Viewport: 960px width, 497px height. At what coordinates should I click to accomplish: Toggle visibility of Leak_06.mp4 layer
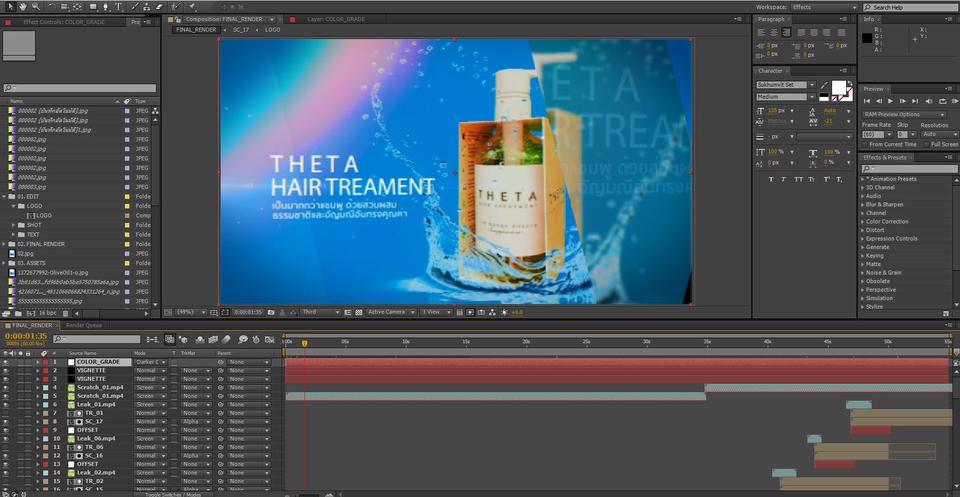point(6,439)
